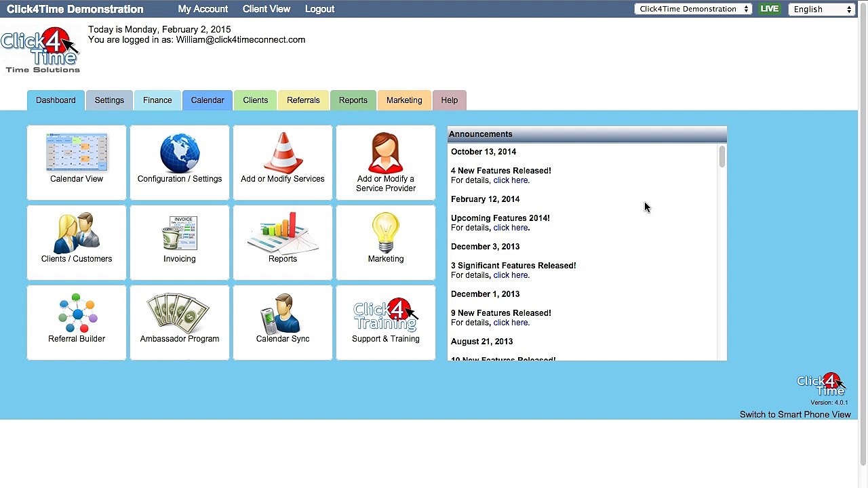Click the 'December 1, 2013' announcement date

coord(486,294)
